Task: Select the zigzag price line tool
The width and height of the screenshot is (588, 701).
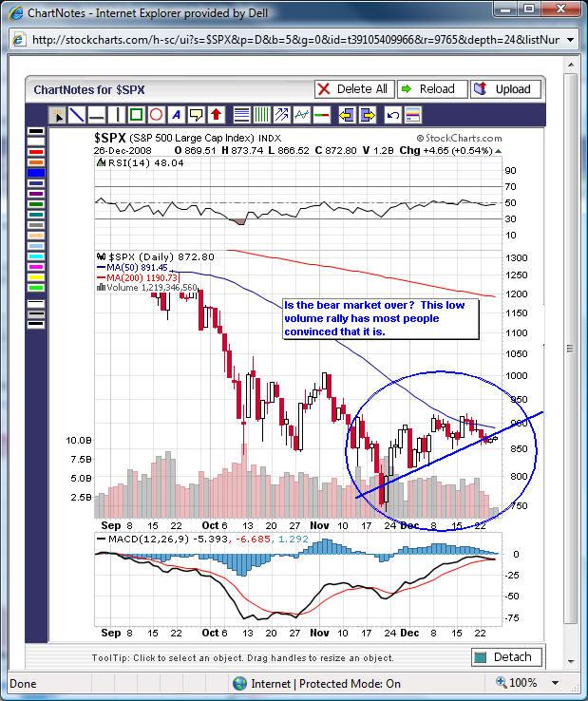Action: [302, 115]
